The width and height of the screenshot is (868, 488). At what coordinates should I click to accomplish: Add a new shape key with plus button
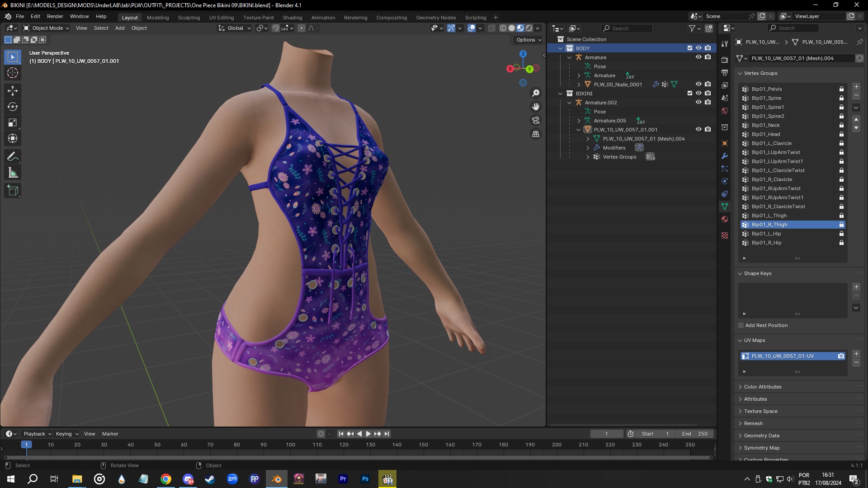pyautogui.click(x=856, y=286)
